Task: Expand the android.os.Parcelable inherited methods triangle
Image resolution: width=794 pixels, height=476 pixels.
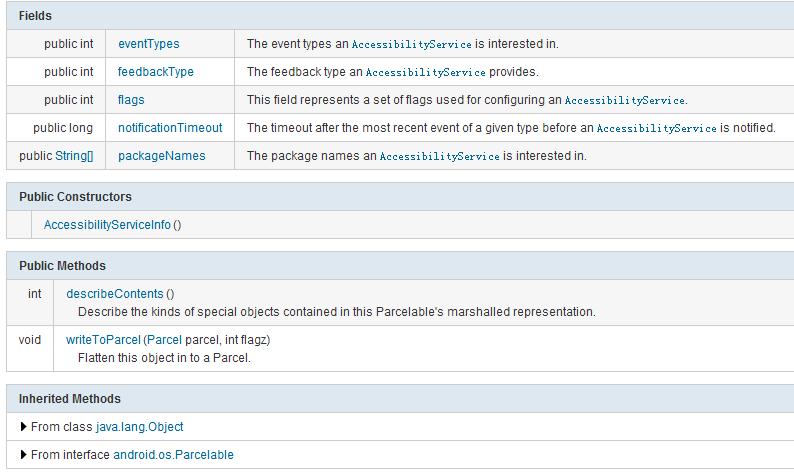Action: [x=24, y=455]
